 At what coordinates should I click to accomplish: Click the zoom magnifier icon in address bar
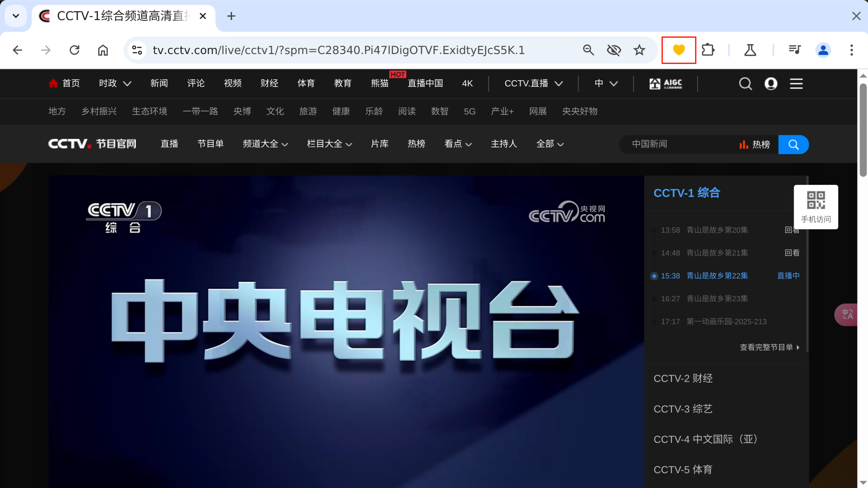[x=588, y=50]
